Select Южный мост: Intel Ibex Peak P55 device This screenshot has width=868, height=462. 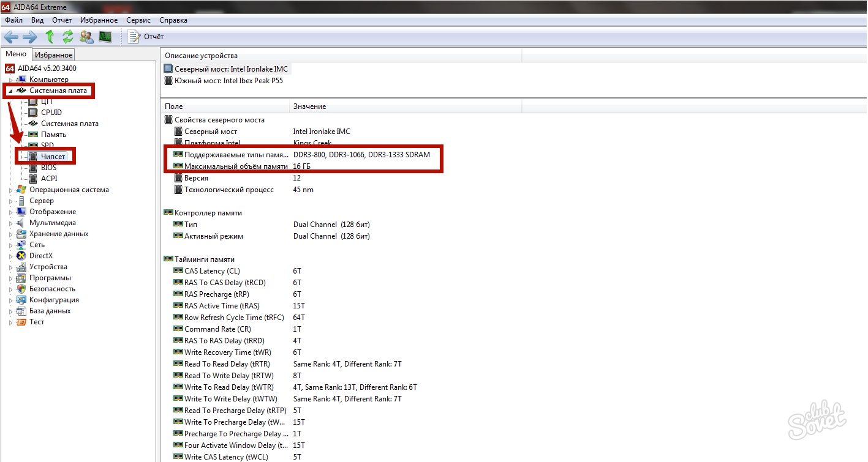(224, 80)
